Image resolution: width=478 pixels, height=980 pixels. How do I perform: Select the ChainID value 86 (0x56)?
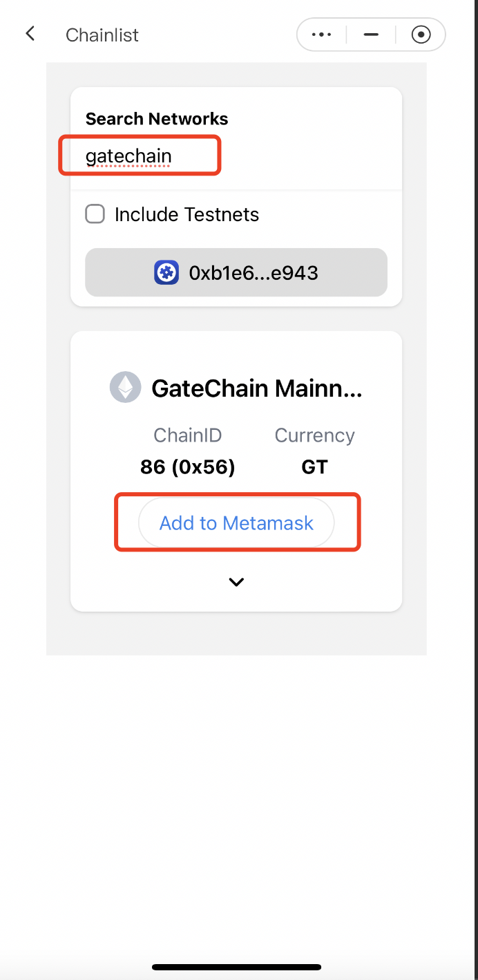coord(188,467)
